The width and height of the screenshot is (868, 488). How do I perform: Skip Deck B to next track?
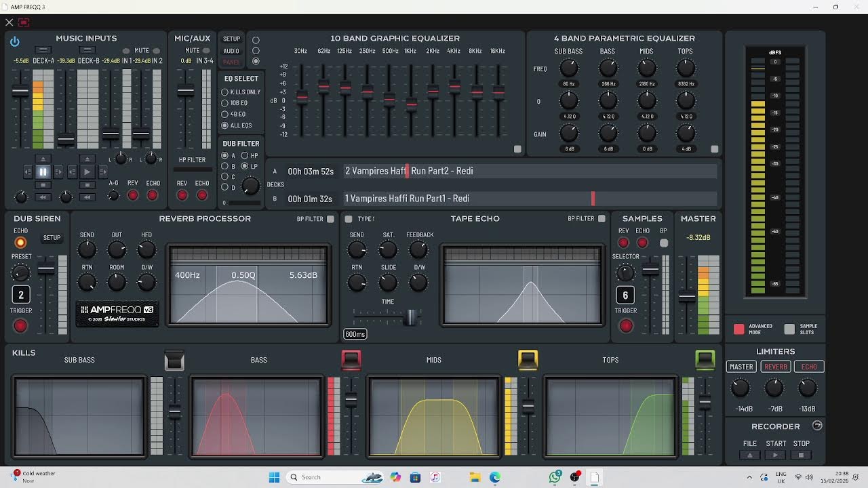click(x=102, y=172)
